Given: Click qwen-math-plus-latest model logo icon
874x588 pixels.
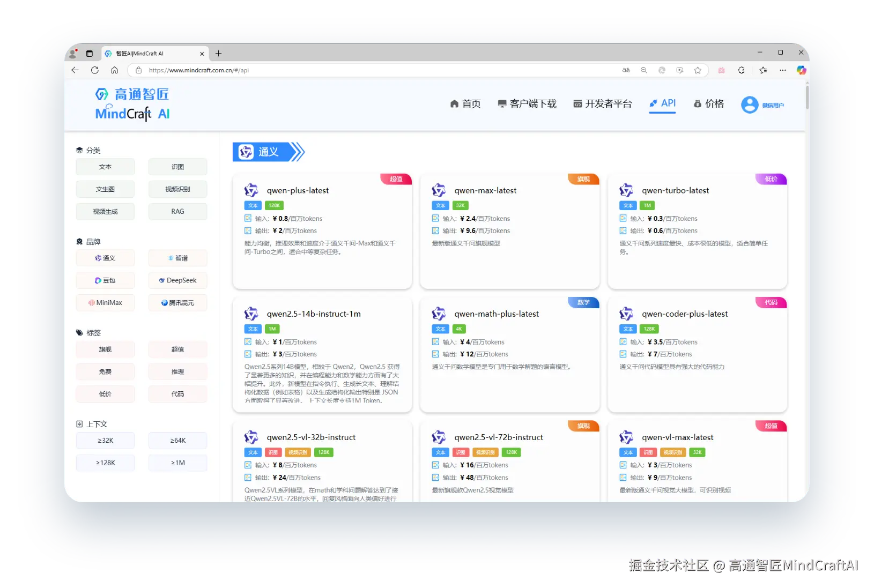Looking at the screenshot, I should [x=439, y=314].
